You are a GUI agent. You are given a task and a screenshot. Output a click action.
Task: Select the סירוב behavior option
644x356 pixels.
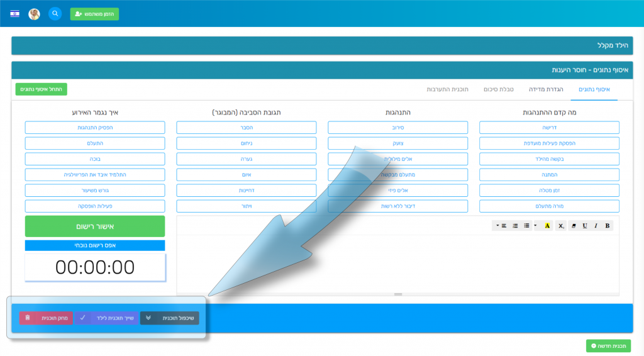point(397,128)
